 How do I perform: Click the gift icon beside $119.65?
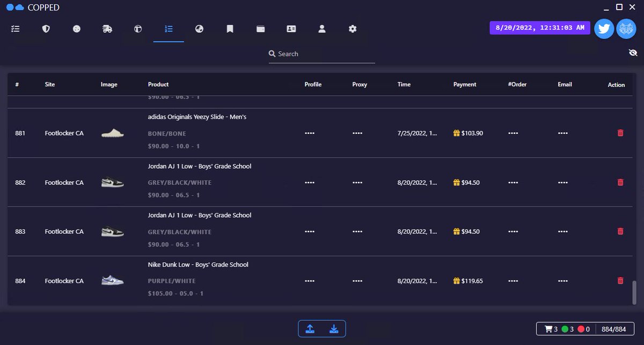[x=457, y=281]
